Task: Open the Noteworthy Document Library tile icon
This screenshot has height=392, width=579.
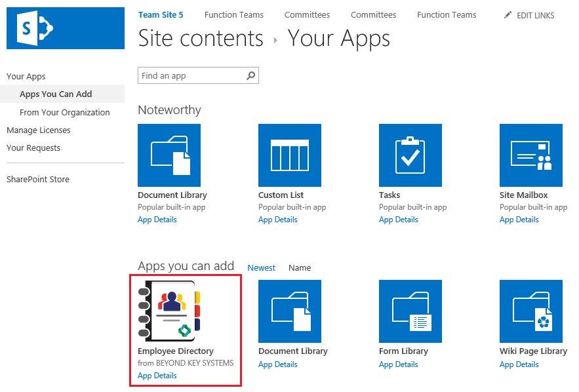Action: (x=169, y=155)
